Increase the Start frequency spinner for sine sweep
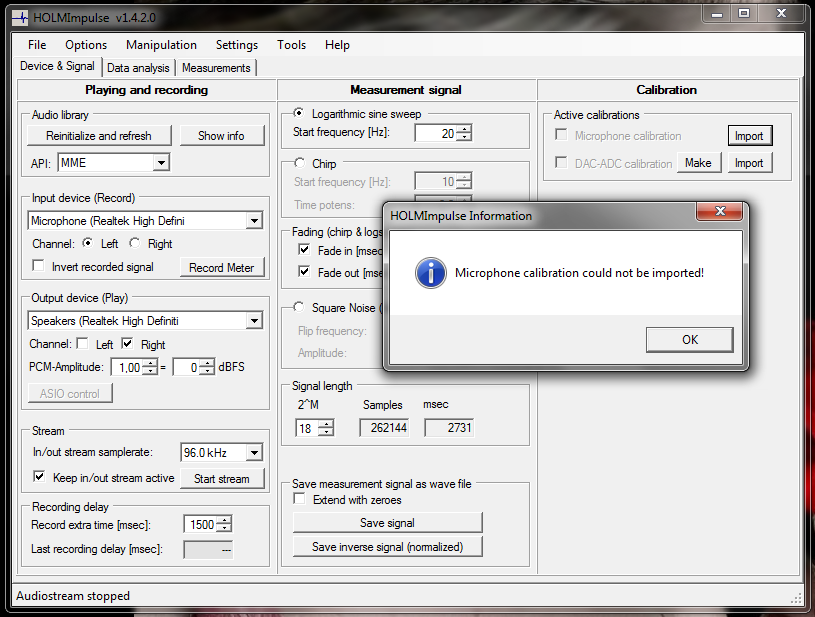This screenshot has width=815, height=617. tap(466, 129)
